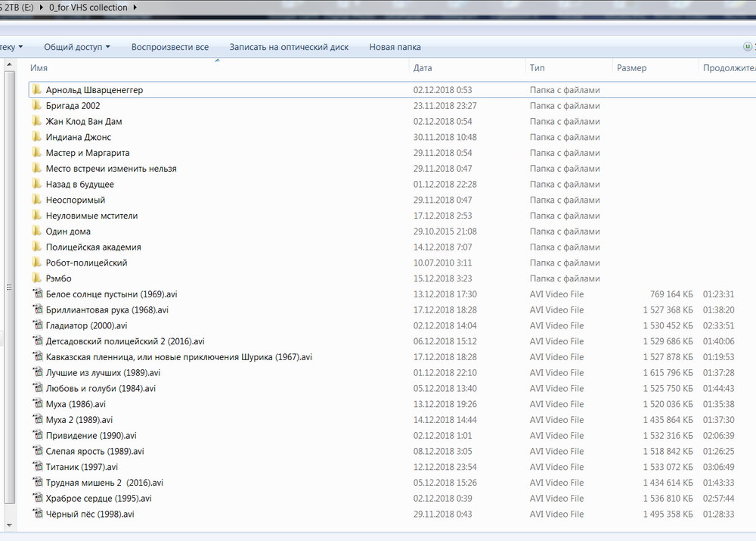Expand the arrow after 0_for VHS collection
Viewport: 756px width, 541px height.
point(135,8)
